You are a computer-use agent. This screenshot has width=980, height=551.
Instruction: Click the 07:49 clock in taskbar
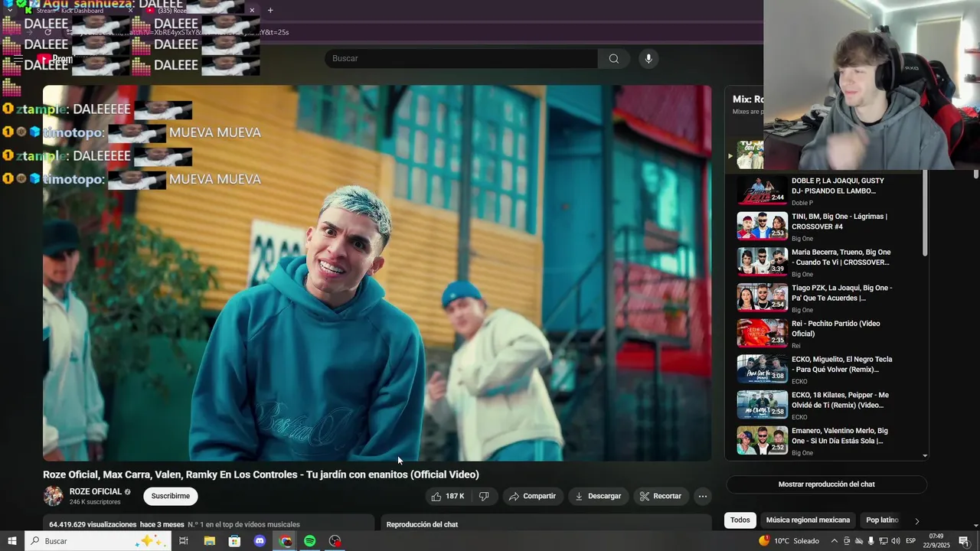pyautogui.click(x=936, y=536)
